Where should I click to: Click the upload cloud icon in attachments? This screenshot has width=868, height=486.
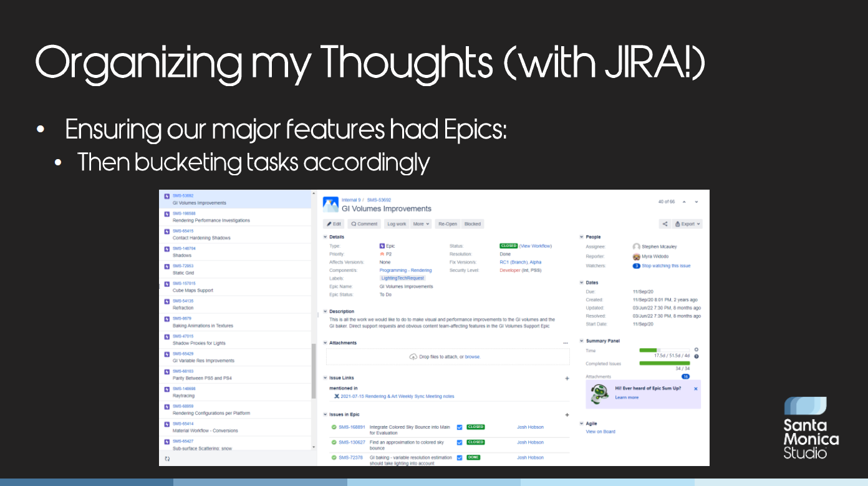click(413, 357)
